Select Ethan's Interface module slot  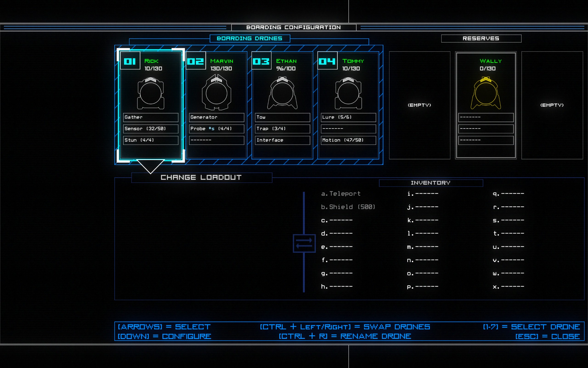click(282, 140)
